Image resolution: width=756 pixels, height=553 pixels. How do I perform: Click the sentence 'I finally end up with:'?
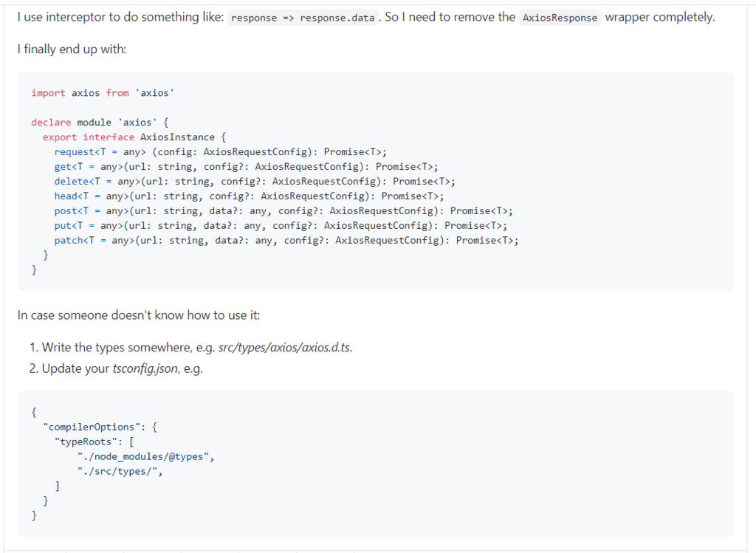[72, 49]
